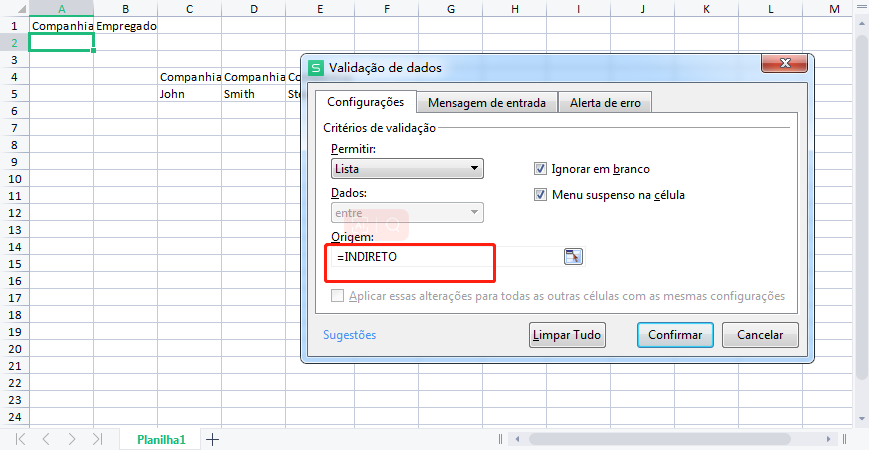
Task: Open the Sugestões link
Action: pyautogui.click(x=349, y=335)
